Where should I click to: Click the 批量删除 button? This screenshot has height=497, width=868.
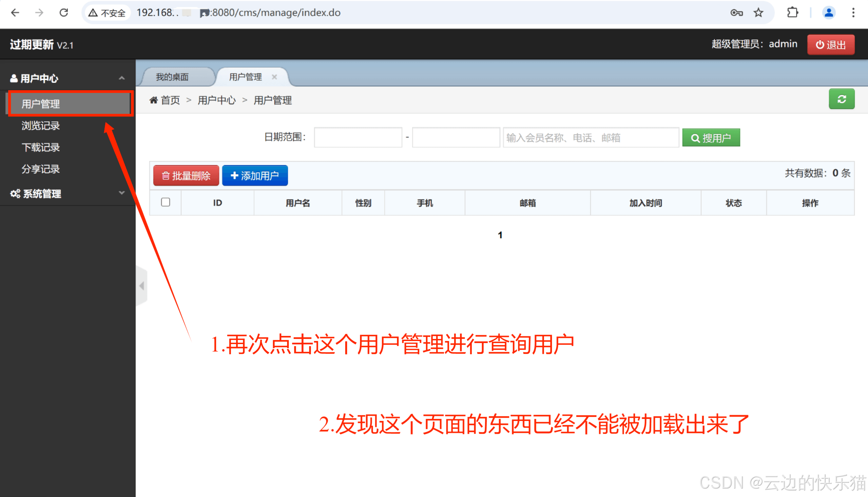[186, 176]
